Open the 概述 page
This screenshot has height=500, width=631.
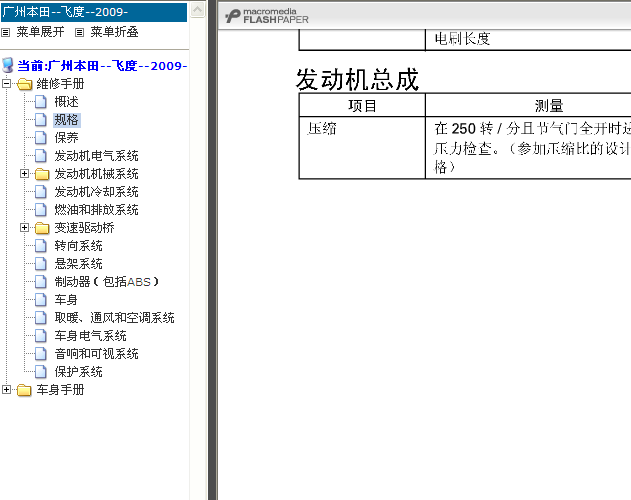(x=66, y=102)
